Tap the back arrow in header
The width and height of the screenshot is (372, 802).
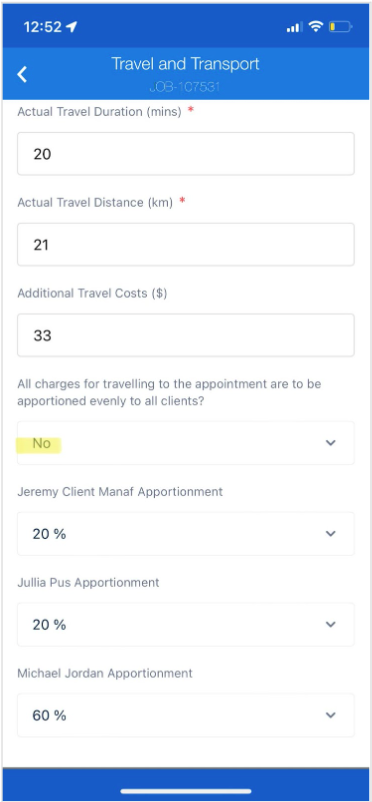coord(22,74)
